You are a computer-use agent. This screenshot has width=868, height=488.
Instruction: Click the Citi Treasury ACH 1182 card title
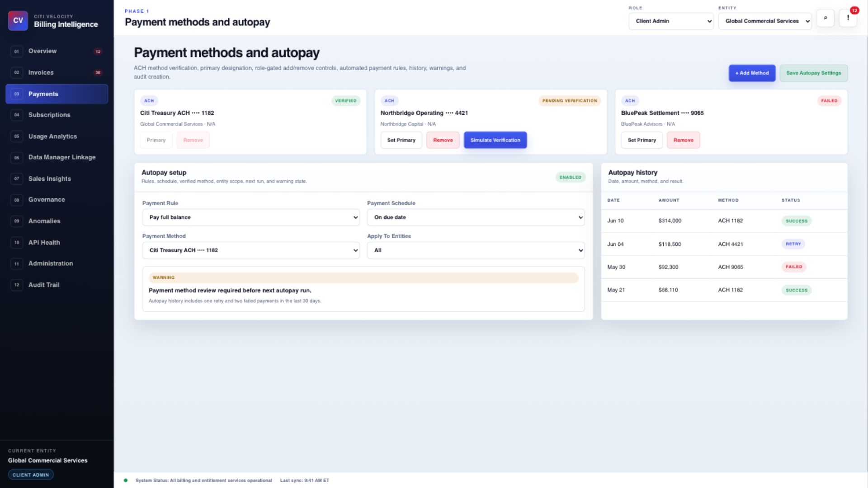[177, 113]
